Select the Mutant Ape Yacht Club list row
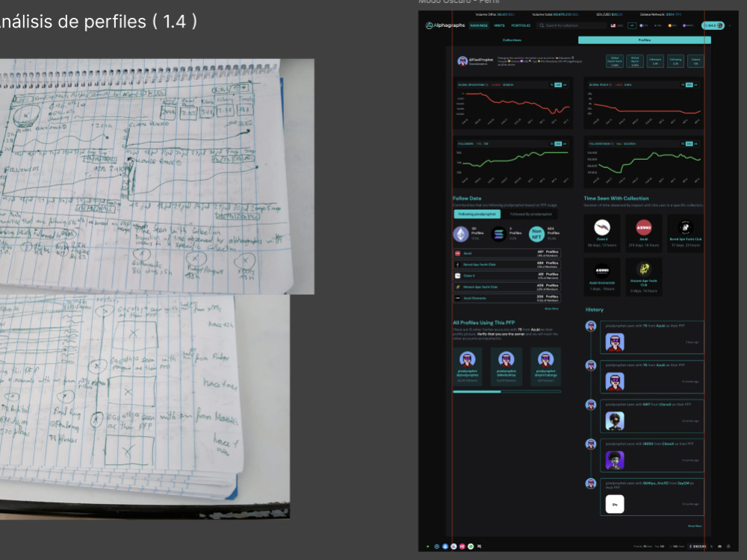This screenshot has width=747, height=560. 507,287
